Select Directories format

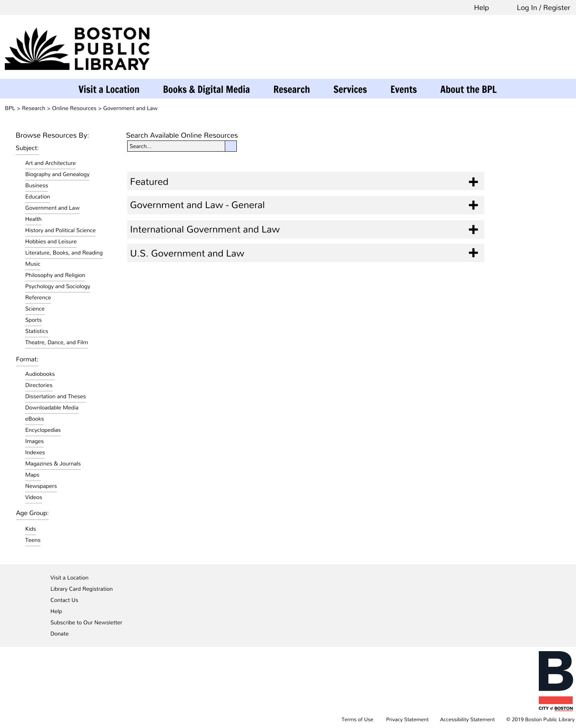[39, 385]
